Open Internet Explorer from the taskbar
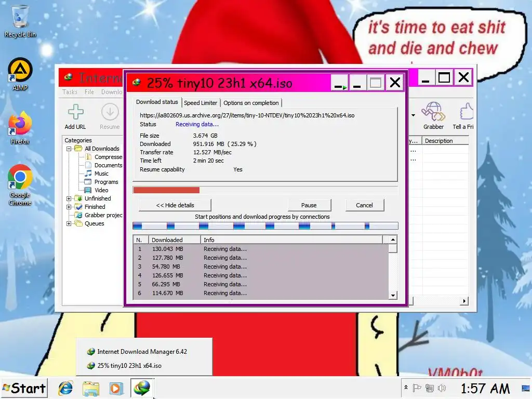Image resolution: width=532 pixels, height=399 pixels. pyautogui.click(x=65, y=388)
